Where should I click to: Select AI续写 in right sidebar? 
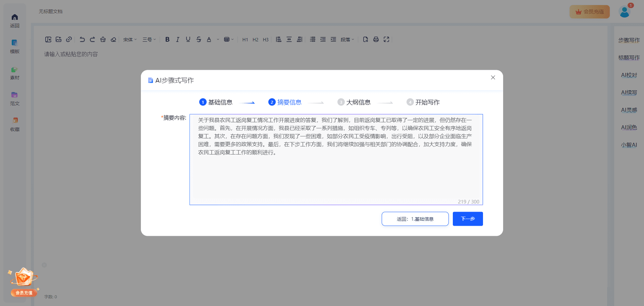pos(629,92)
